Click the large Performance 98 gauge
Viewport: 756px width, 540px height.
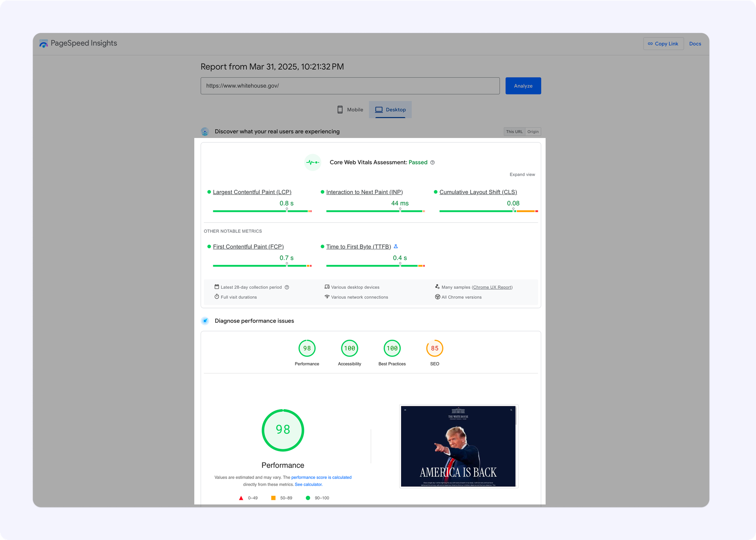click(x=283, y=430)
